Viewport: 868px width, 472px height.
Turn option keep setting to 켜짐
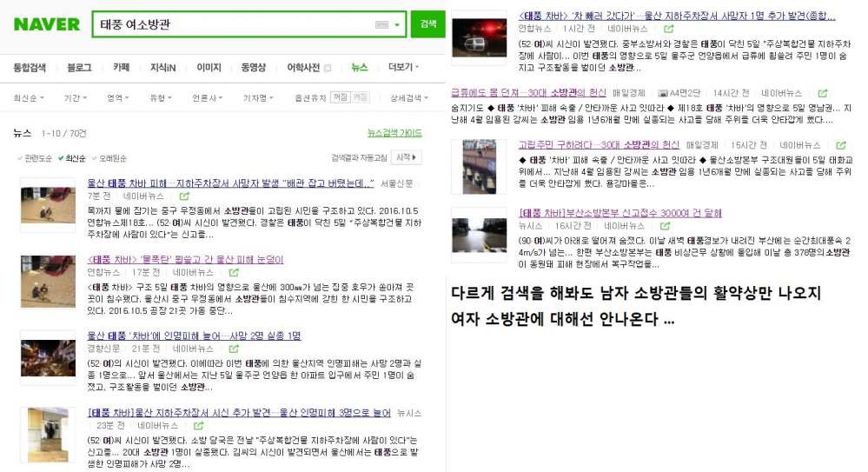[341, 97]
